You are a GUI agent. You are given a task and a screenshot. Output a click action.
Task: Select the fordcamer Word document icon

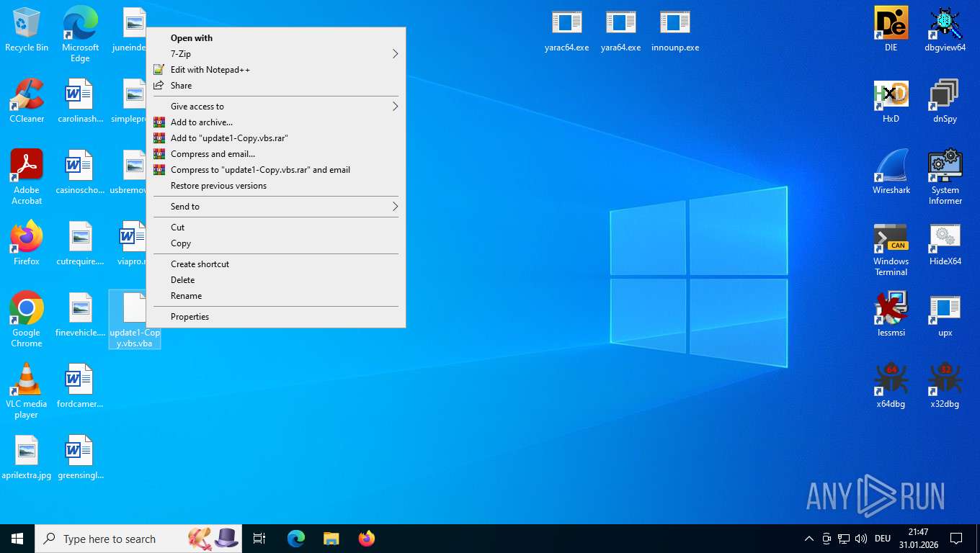pyautogui.click(x=80, y=386)
